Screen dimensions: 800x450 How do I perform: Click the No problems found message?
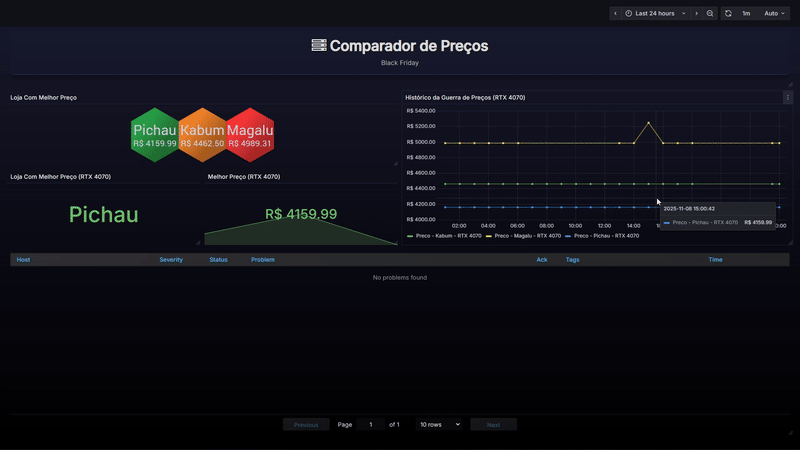coord(400,278)
